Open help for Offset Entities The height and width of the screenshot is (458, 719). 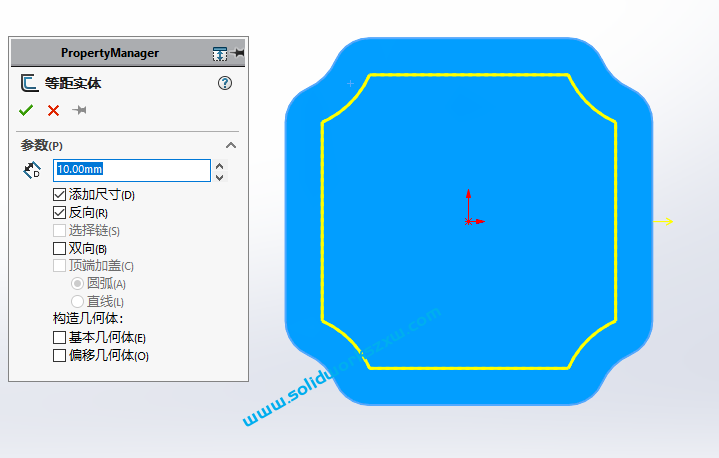point(225,83)
